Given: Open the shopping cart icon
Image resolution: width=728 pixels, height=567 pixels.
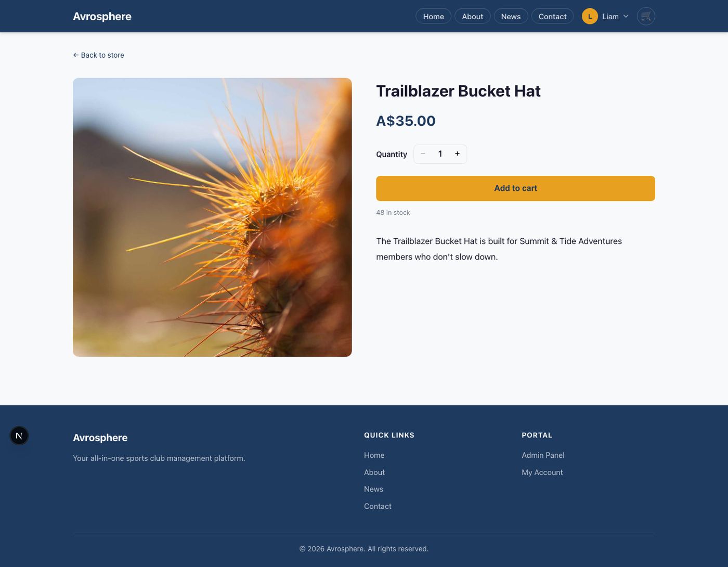Looking at the screenshot, I should (646, 16).
